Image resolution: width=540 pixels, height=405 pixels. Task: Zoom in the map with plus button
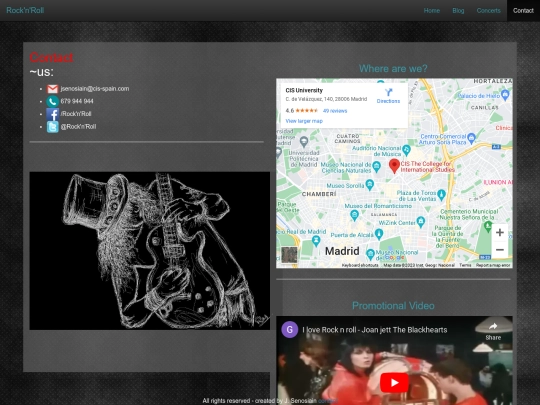500,232
